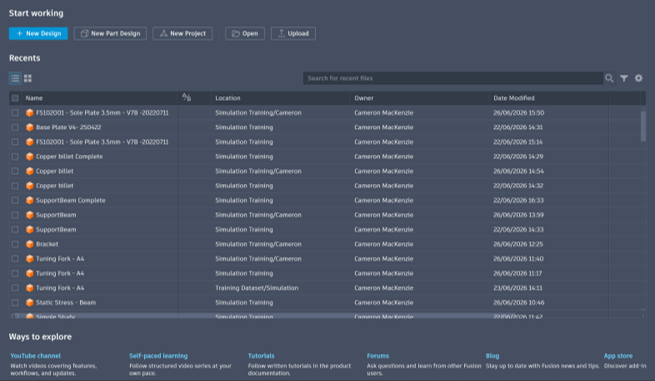Click the design icon of Copper billet Complete
655x381 pixels.
tap(30, 157)
